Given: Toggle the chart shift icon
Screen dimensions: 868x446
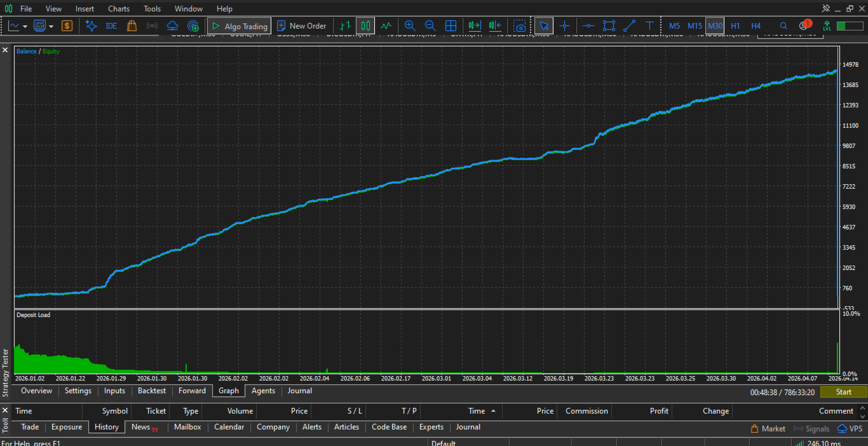Looking at the screenshot, I should pos(495,26).
